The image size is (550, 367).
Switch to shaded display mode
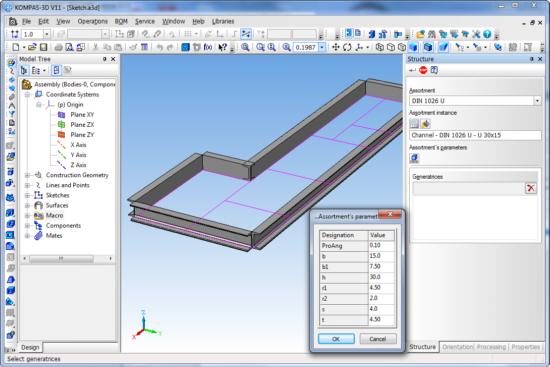point(414,47)
